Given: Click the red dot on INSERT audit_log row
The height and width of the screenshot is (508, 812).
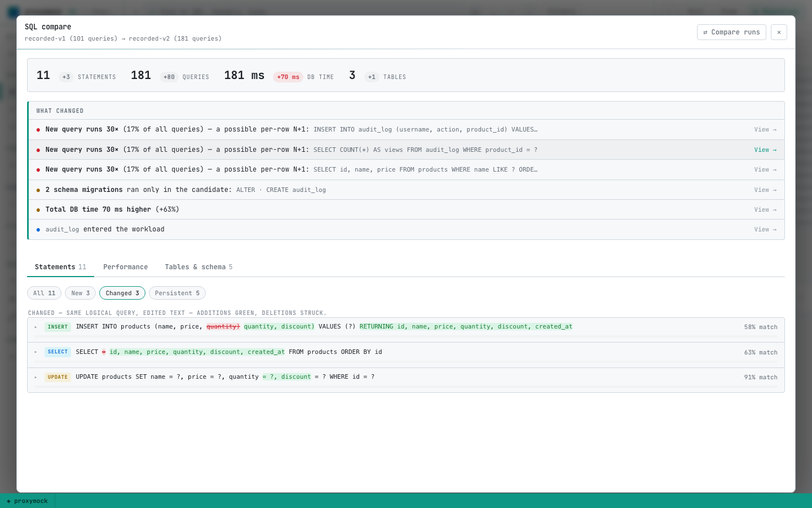Looking at the screenshot, I should pos(38,130).
